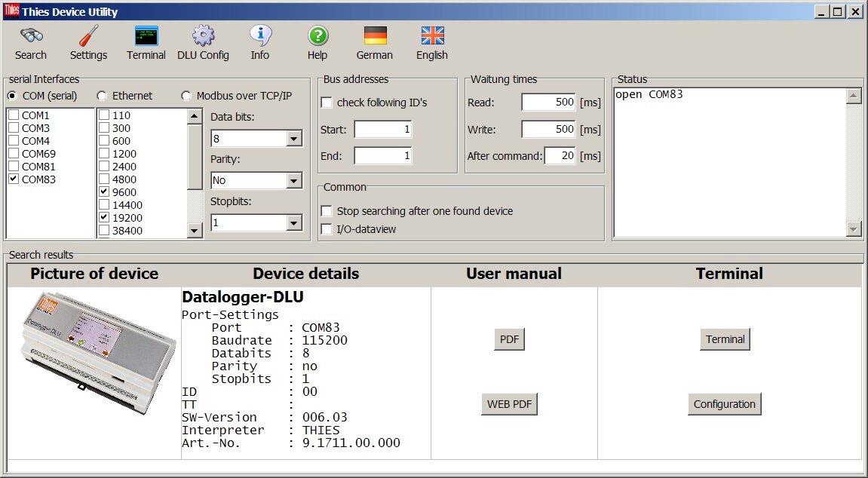Click the Configuration button in results

(724, 404)
